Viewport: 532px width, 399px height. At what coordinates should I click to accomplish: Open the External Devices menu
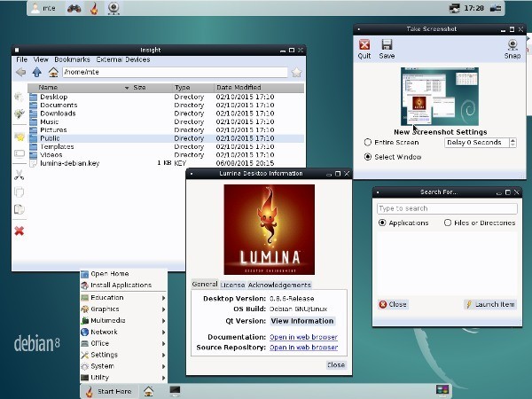pyautogui.click(x=123, y=59)
